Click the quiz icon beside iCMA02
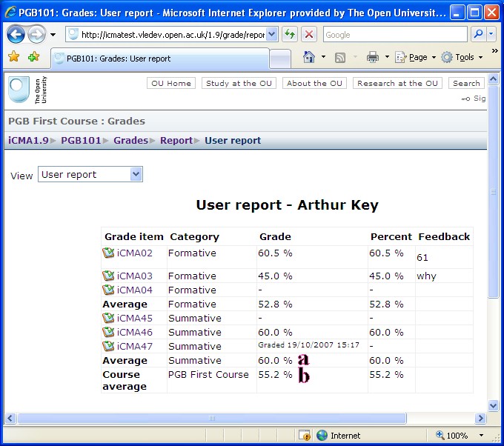Image resolution: width=504 pixels, height=446 pixels. pyautogui.click(x=108, y=253)
